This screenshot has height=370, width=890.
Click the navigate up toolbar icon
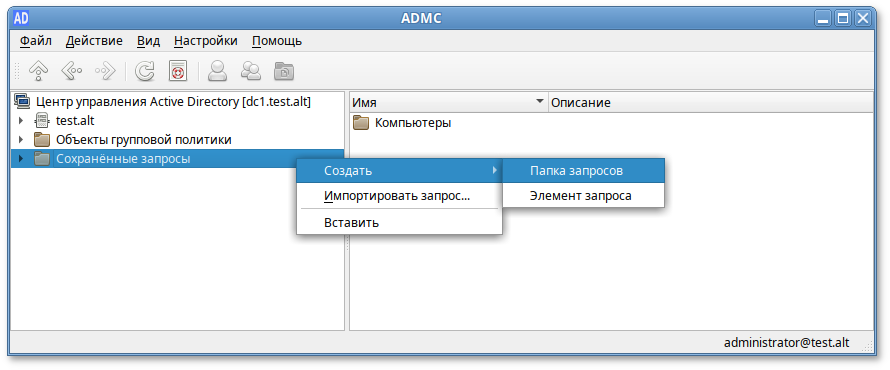38,70
